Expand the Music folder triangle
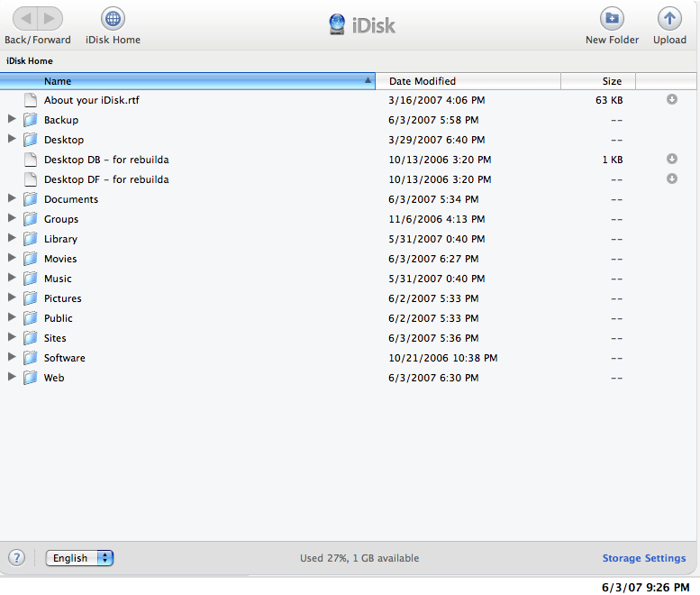This screenshot has width=700, height=595. 12,278
